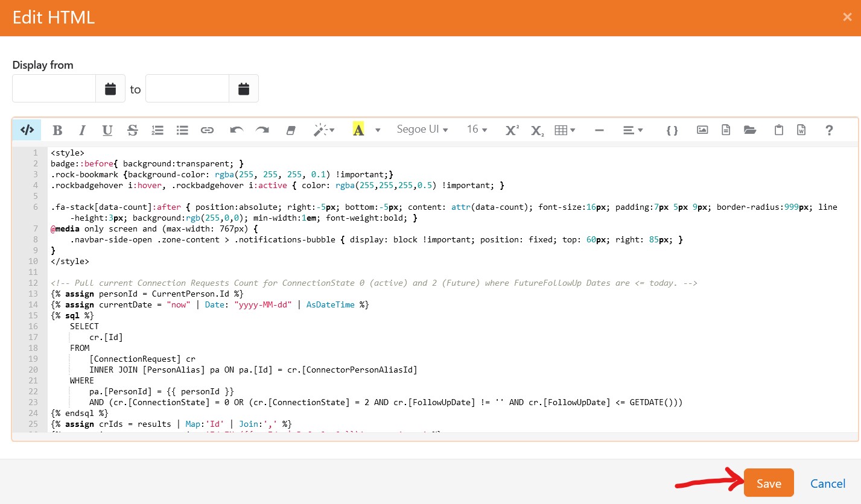Cancel editing the HTML
This screenshot has width=861, height=504.
tap(828, 483)
